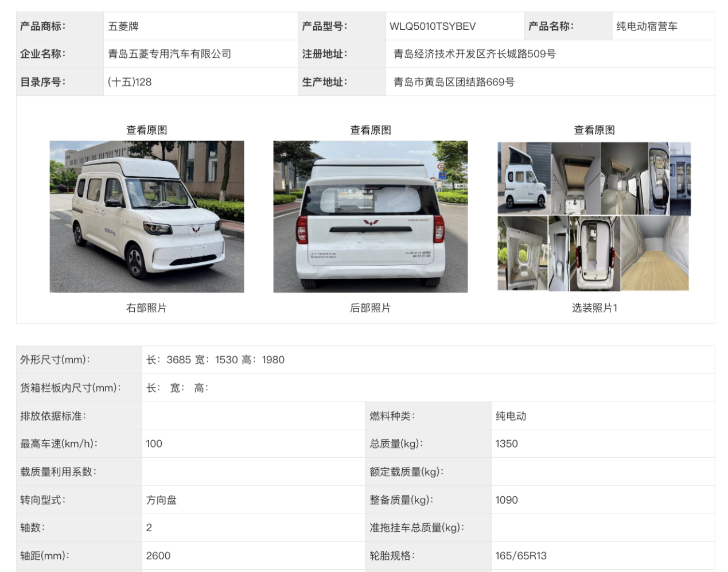Viewport: 728px width, 572px height.
Task: Click the 产品型号 label
Action: [325, 26]
